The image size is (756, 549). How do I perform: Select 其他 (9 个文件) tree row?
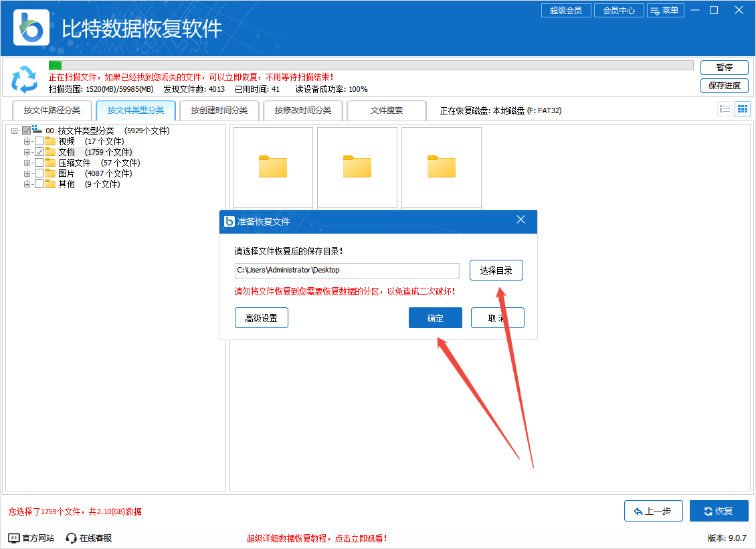pos(89,184)
